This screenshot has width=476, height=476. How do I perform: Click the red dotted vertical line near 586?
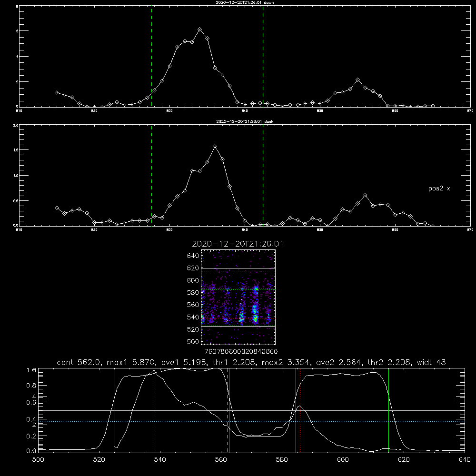300,410
